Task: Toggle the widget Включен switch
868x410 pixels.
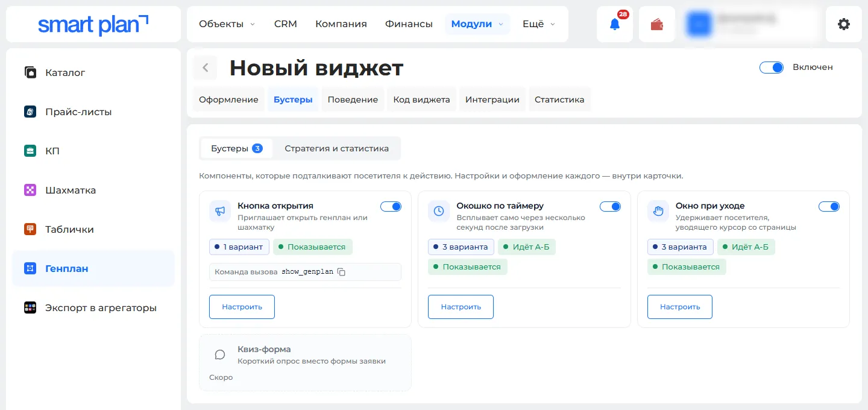Action: (x=772, y=68)
